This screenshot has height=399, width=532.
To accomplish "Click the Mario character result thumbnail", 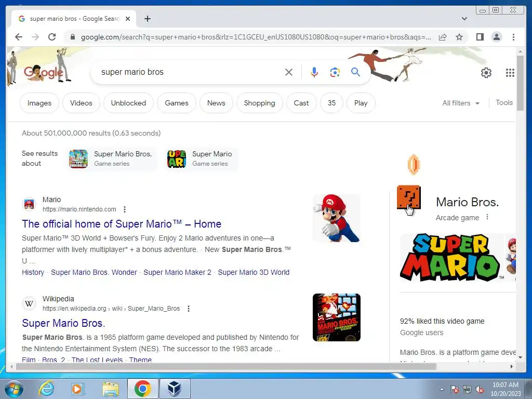I will coord(336,218).
